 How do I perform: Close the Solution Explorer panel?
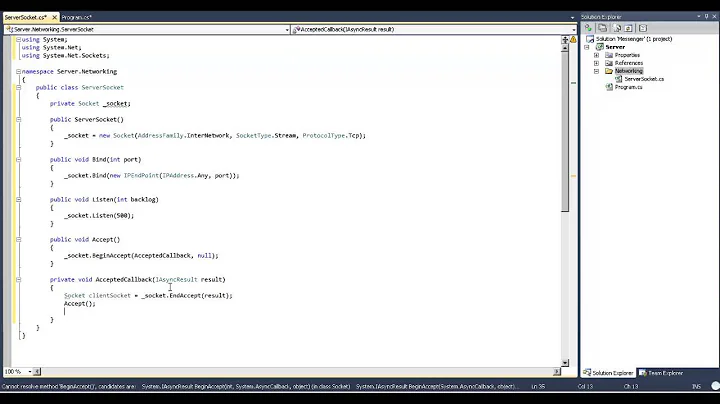pos(714,17)
